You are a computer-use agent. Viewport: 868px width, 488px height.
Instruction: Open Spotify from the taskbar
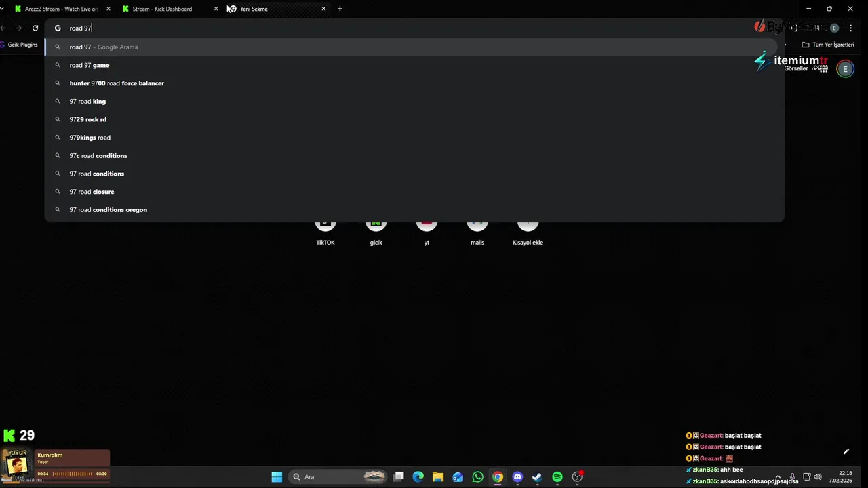click(x=557, y=476)
